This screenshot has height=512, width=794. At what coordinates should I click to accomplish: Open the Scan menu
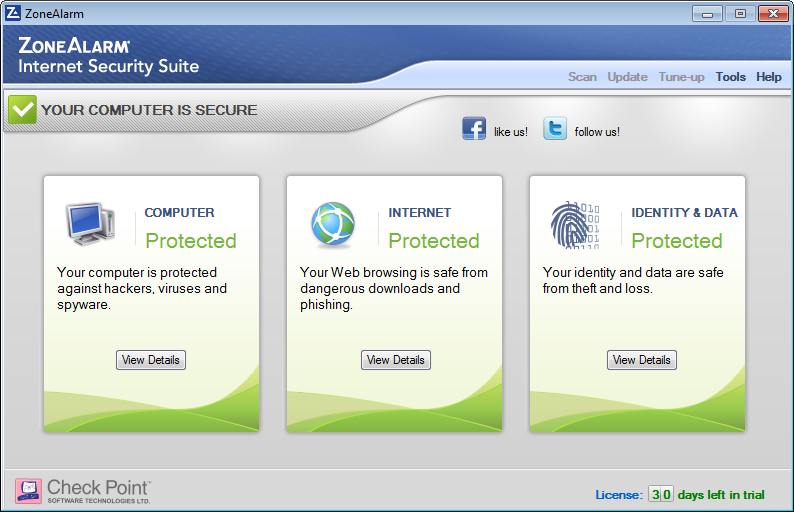(x=582, y=77)
